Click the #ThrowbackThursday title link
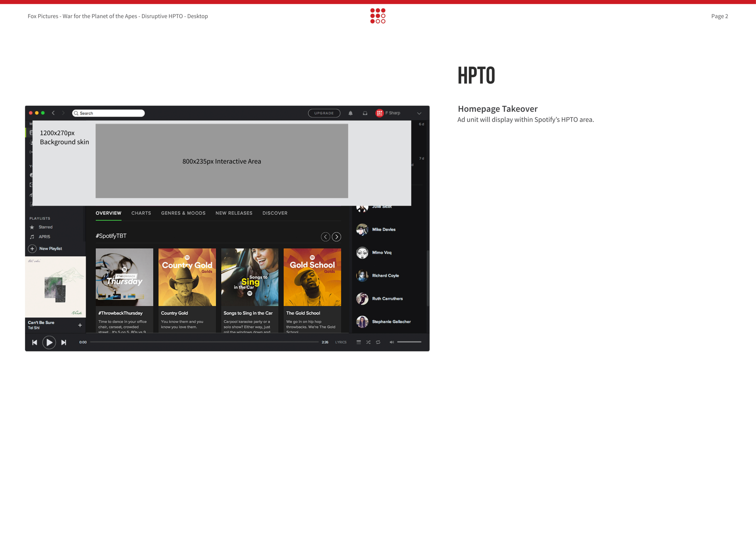This screenshot has width=756, height=554. (120, 313)
